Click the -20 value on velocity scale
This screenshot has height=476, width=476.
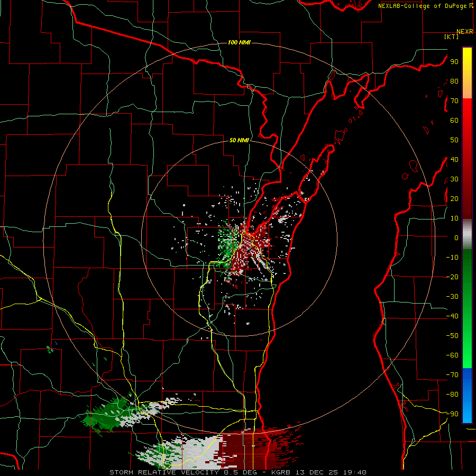452,277
